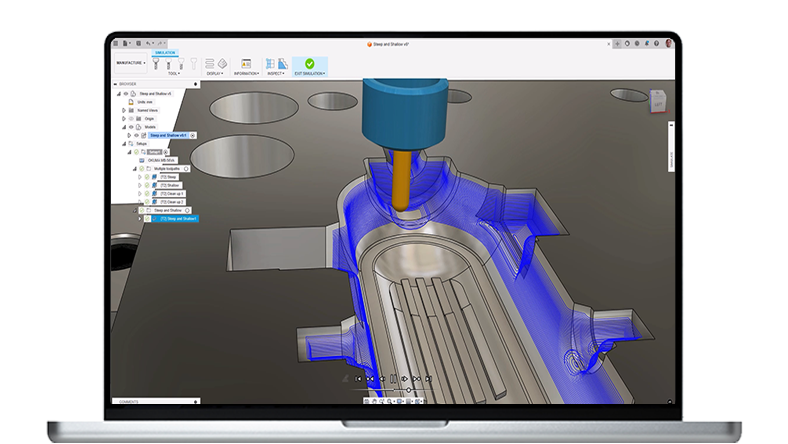Screen dimensions: 788x444
Task: Open the Manufacture workspace dropdown
Action: coord(130,63)
